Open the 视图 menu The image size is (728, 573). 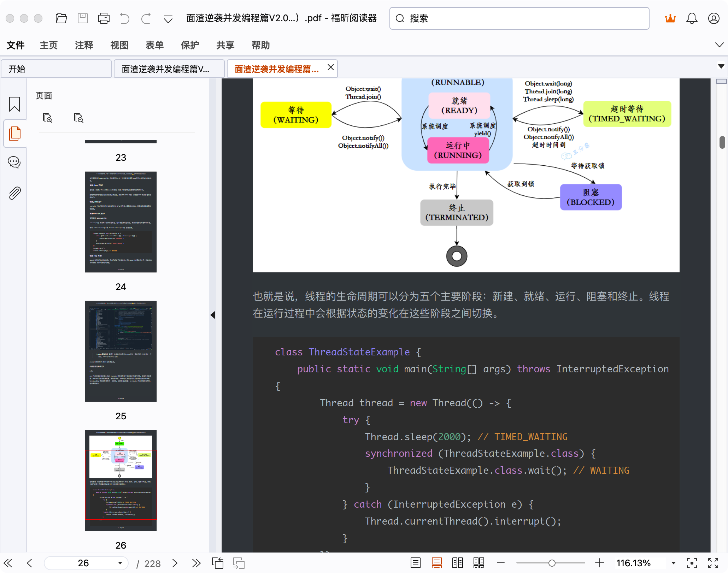pos(119,45)
